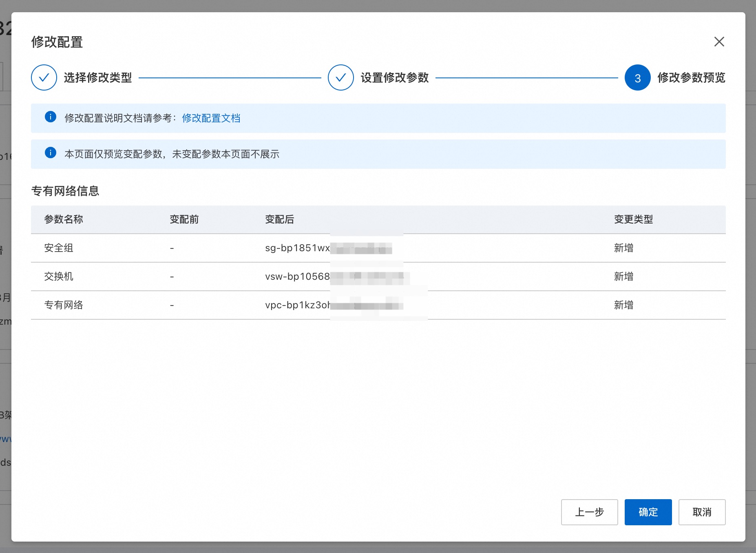Cancel with 取消 button
The width and height of the screenshot is (756, 553).
(x=702, y=512)
